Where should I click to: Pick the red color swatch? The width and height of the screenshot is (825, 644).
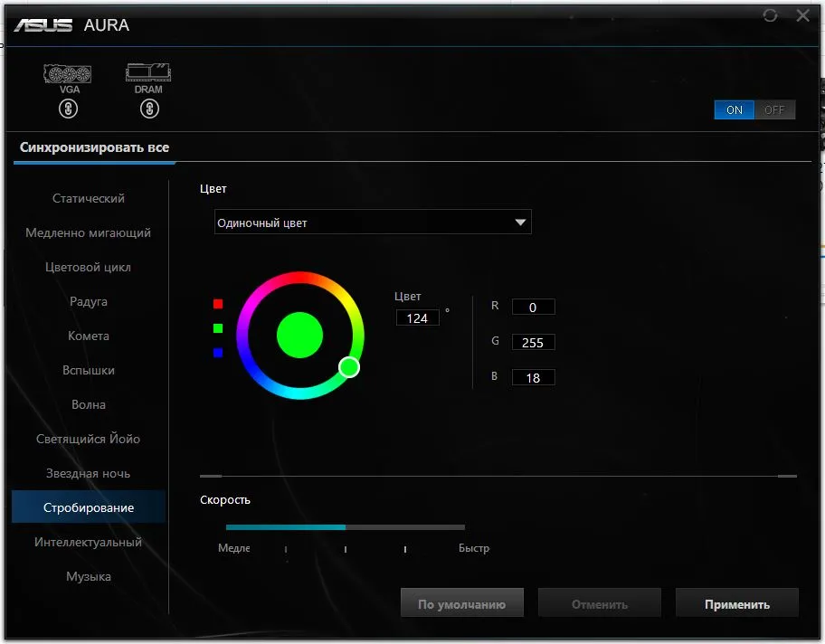(218, 304)
